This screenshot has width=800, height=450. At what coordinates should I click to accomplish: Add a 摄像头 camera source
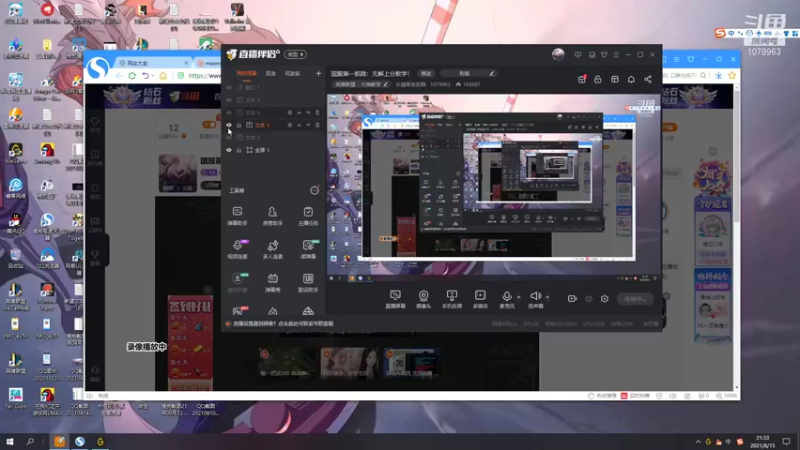tap(423, 299)
